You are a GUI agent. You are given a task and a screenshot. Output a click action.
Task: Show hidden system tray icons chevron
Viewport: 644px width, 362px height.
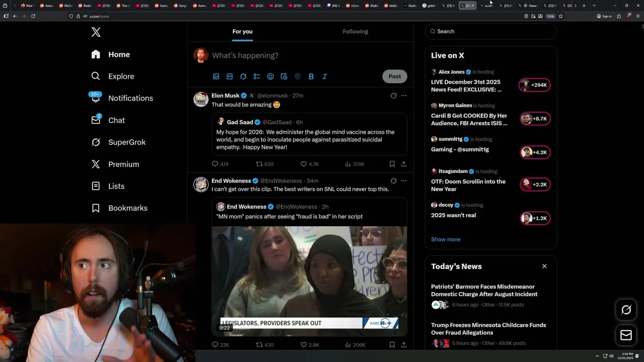point(597,356)
